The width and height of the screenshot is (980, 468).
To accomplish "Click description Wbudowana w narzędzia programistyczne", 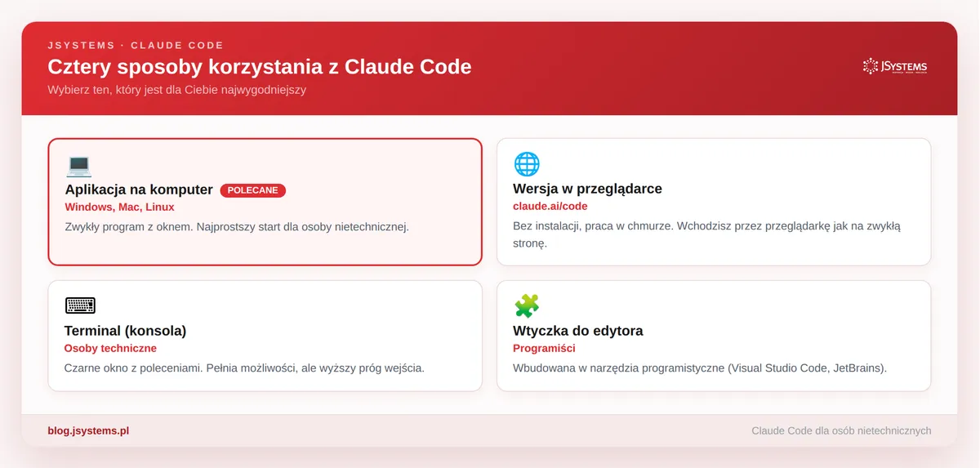I will (700, 368).
